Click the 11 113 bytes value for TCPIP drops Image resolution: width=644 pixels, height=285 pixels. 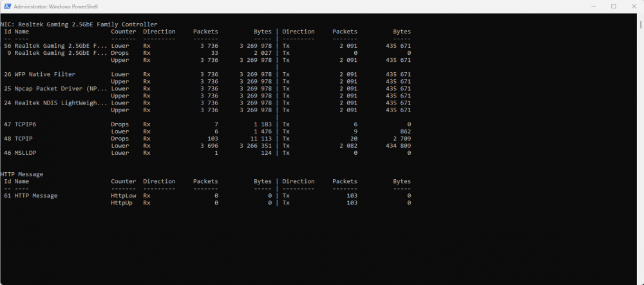pos(258,139)
